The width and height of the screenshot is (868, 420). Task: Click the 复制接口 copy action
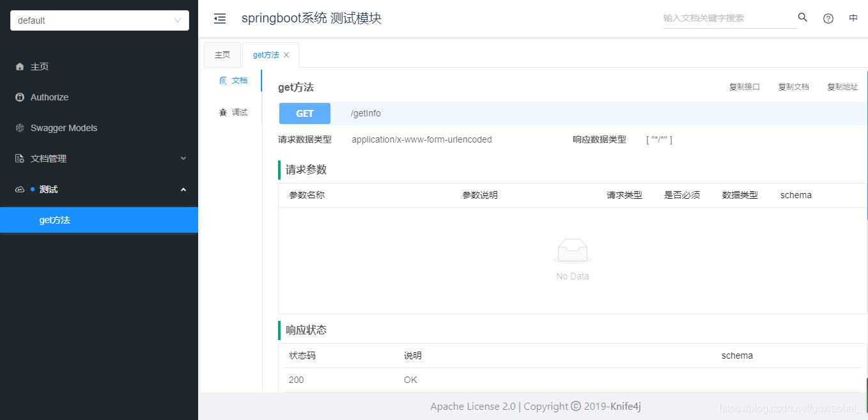(x=744, y=87)
